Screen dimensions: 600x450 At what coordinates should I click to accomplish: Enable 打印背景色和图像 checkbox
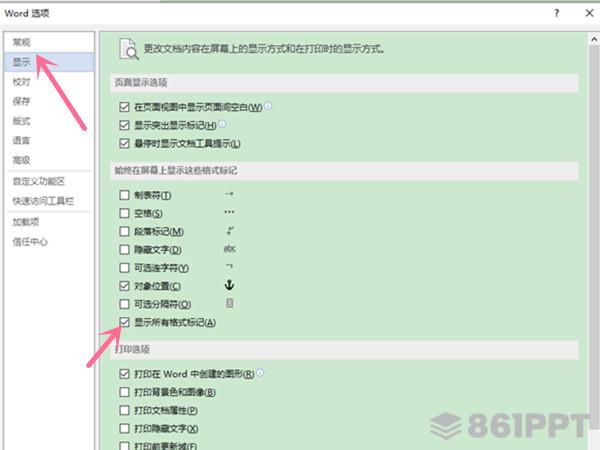(124, 392)
